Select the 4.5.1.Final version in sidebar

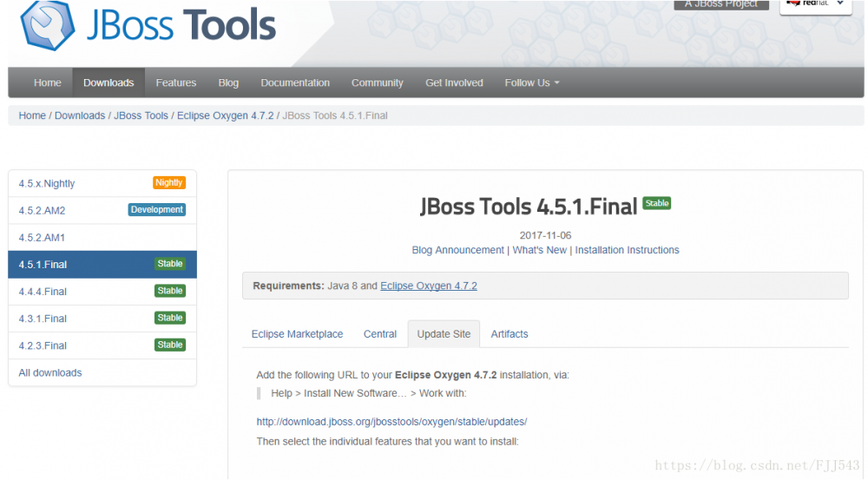tap(102, 265)
